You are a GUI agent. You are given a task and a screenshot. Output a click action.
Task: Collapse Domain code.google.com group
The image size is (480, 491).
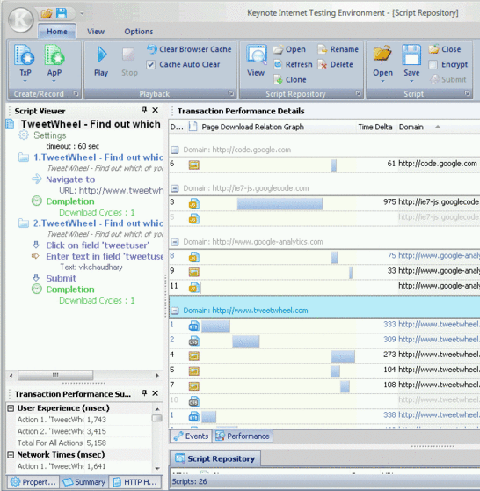[x=175, y=150]
